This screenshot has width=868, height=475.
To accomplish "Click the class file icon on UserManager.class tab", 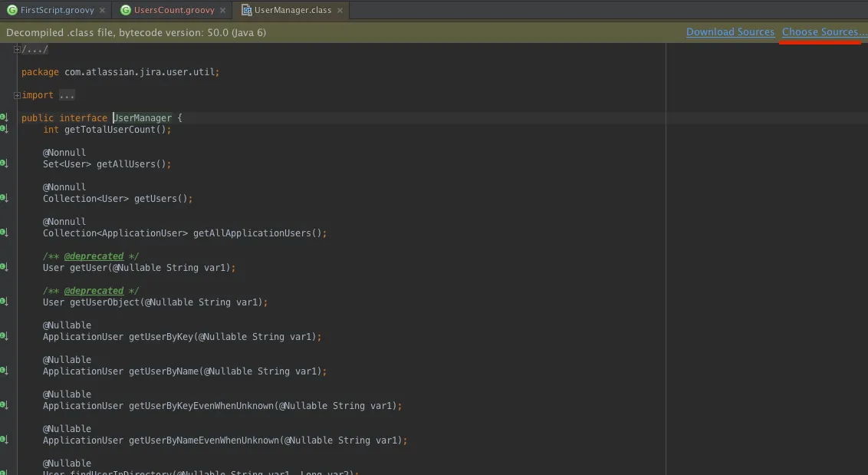I will tap(247, 10).
